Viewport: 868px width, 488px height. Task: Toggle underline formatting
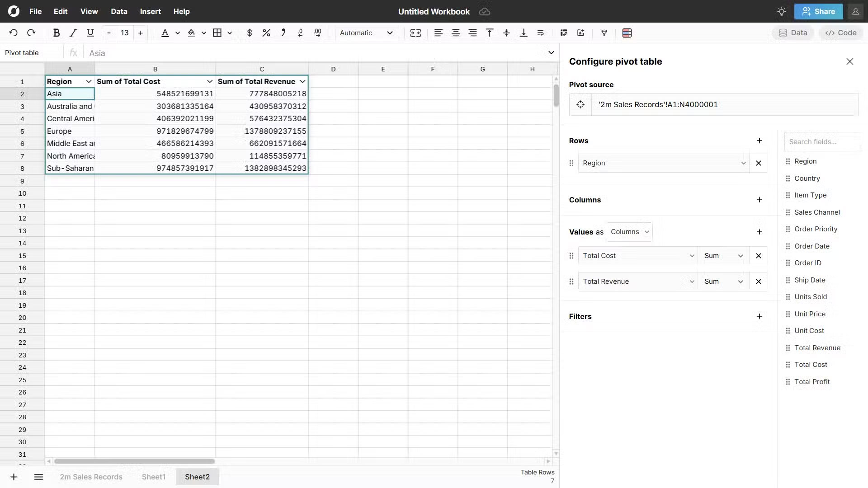pos(90,33)
